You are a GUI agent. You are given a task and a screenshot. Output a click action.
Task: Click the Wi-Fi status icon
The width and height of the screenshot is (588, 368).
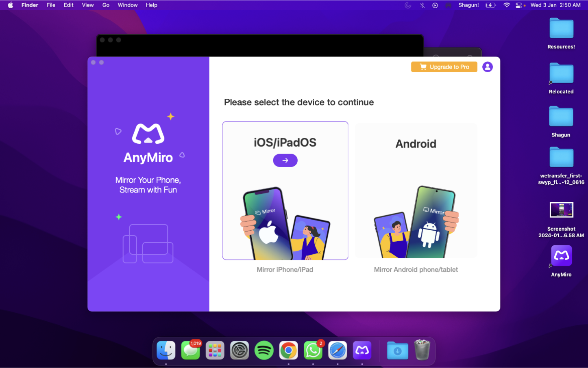507,5
